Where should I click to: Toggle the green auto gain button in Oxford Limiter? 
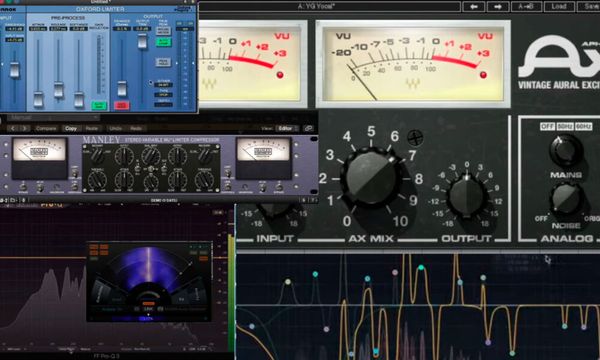(163, 41)
